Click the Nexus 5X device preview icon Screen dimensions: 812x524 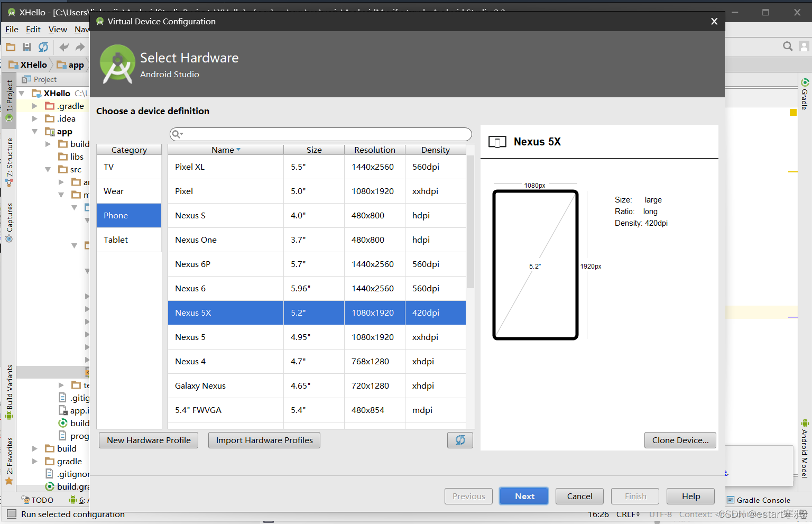(497, 142)
